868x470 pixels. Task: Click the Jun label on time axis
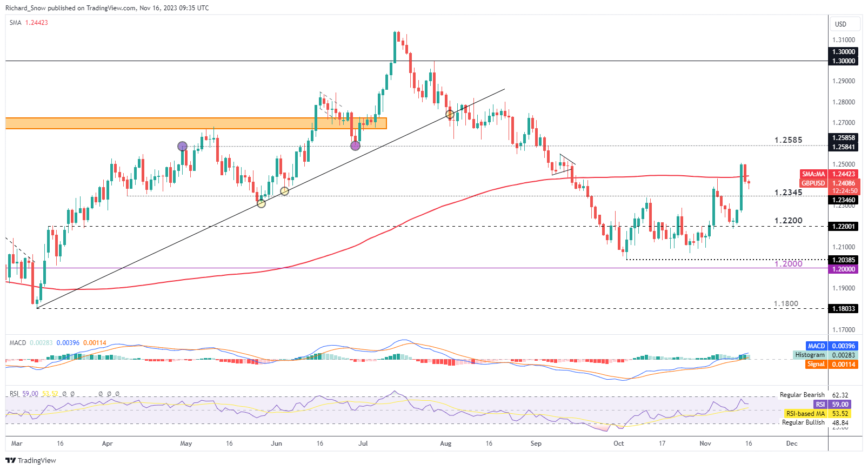[x=276, y=443]
